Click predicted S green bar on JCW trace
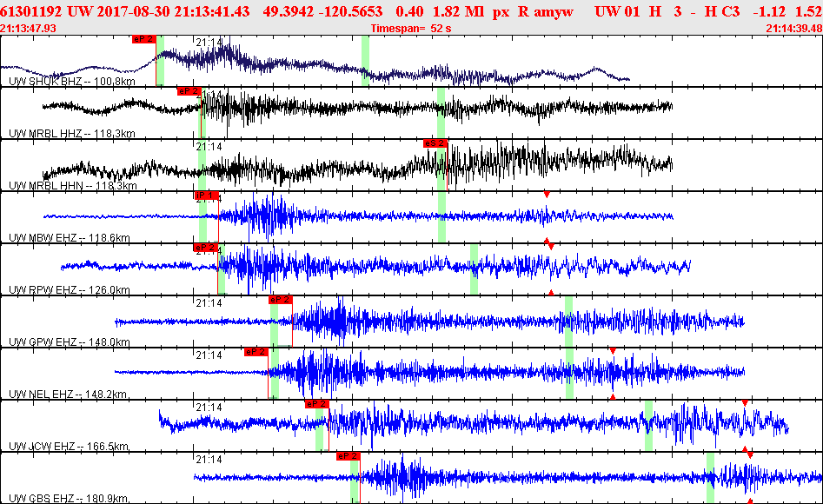The image size is (823, 504). 648,425
